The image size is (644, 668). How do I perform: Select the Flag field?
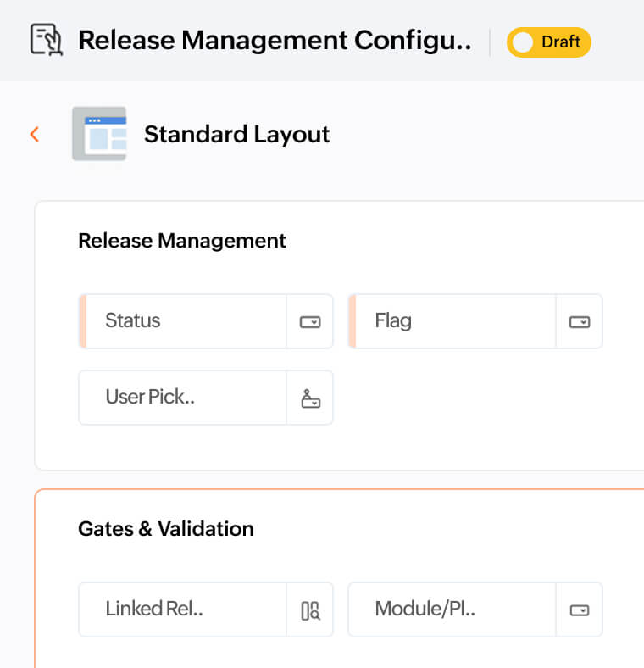pos(475,321)
